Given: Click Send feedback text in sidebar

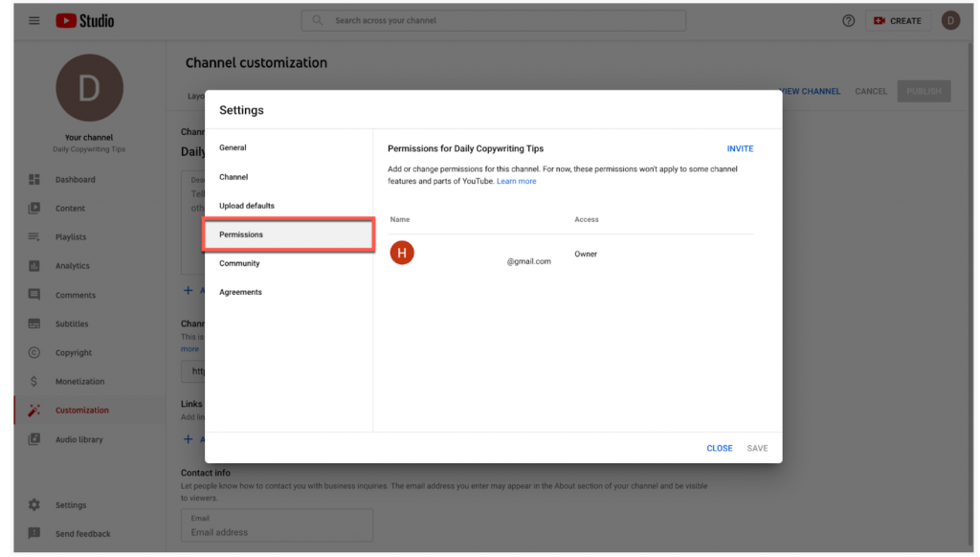Looking at the screenshot, I should (x=82, y=534).
